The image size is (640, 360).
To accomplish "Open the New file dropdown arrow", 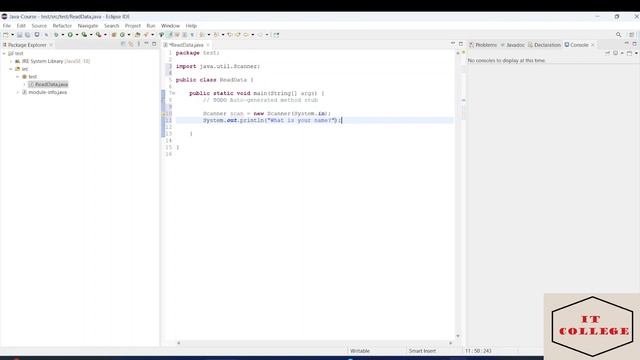I will point(12,35).
